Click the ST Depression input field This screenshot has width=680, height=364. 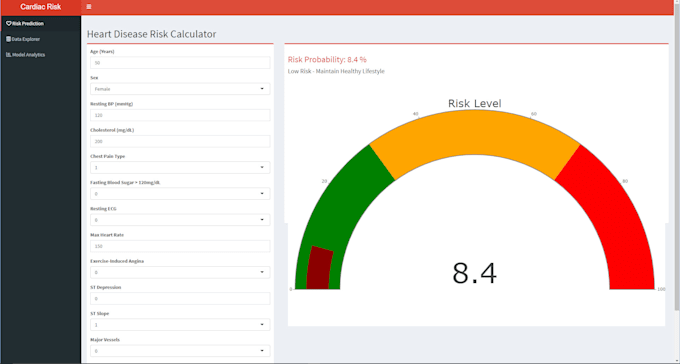(x=180, y=298)
